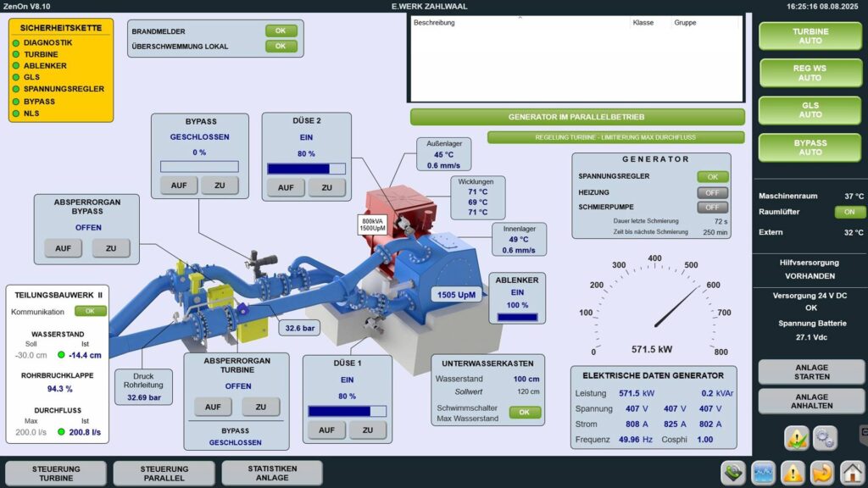This screenshot has width=868, height=488.
Task: Toggle the SCHMIERPUMPE OFF switch
Action: point(713,207)
